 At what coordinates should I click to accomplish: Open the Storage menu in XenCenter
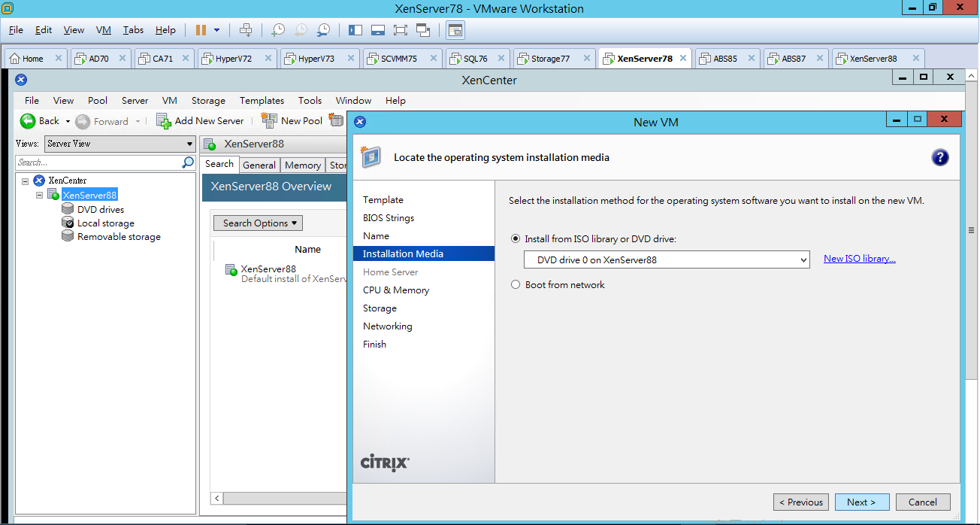[208, 100]
